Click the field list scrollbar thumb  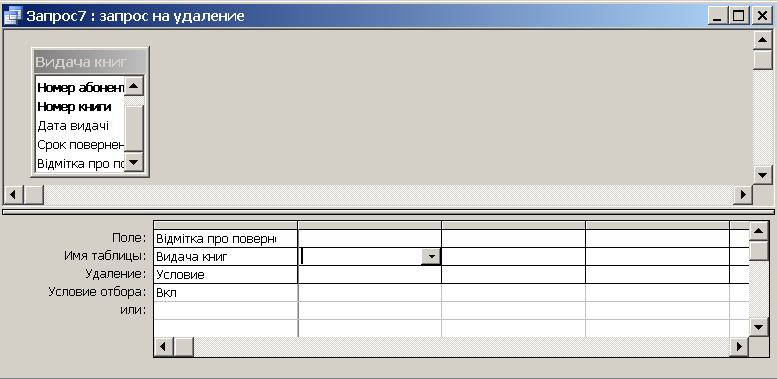click(134, 128)
